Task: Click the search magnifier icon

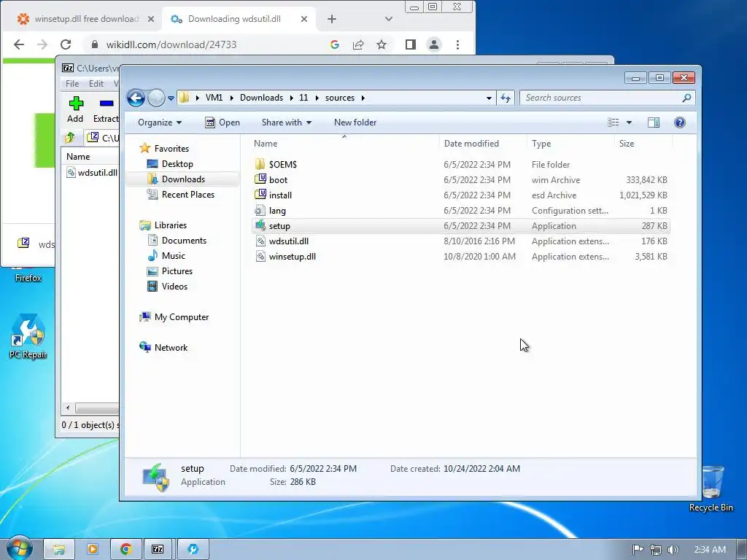Action: pos(686,98)
